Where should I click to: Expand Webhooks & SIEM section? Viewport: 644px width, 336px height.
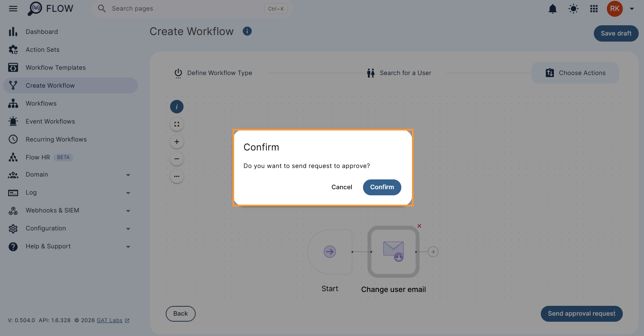tap(71, 210)
